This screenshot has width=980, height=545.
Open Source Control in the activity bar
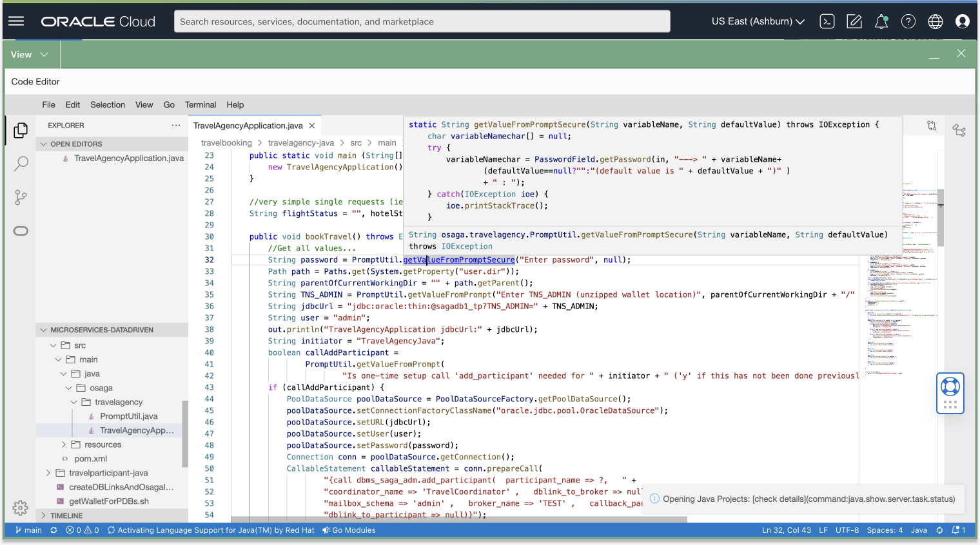[x=20, y=197]
